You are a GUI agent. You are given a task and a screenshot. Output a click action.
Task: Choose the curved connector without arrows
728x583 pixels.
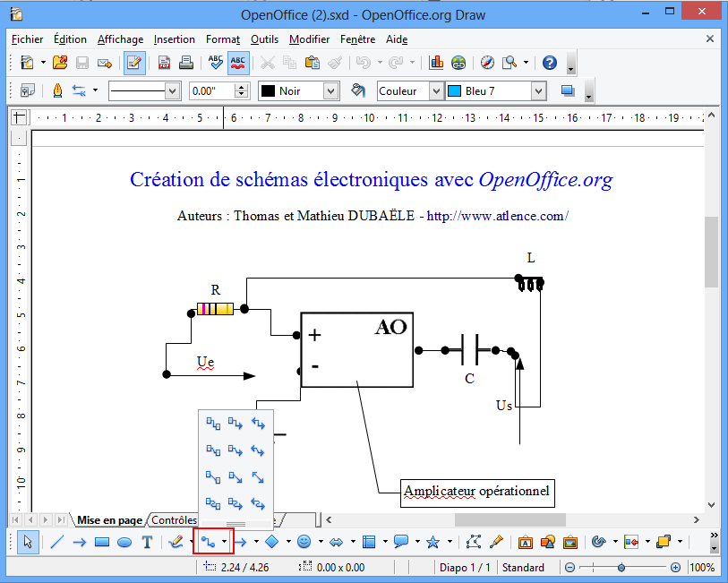213,503
